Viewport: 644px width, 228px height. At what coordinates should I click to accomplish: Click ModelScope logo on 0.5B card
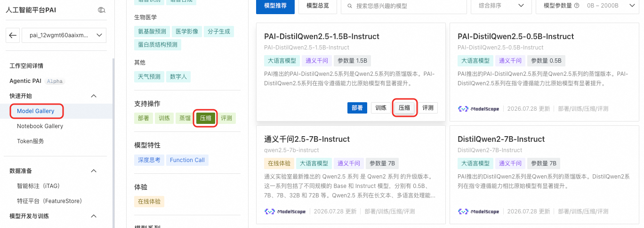tap(479, 108)
